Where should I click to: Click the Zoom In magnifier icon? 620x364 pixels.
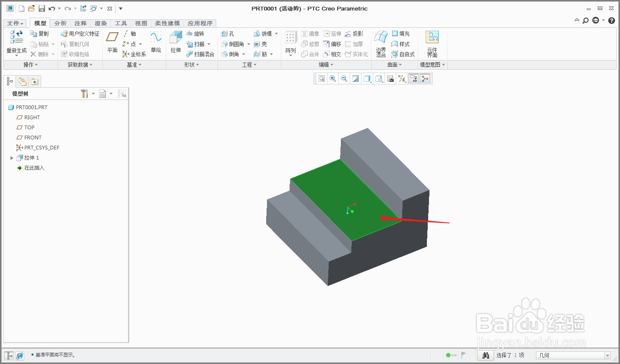(x=333, y=79)
